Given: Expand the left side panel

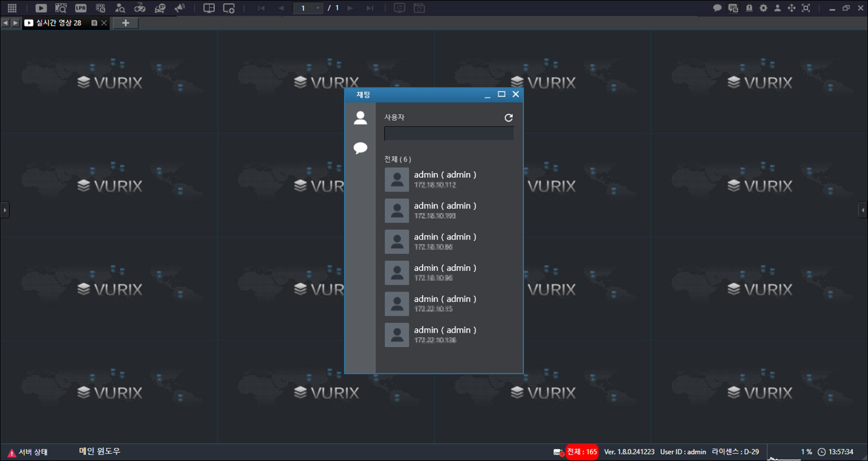Looking at the screenshot, I should tap(4, 210).
